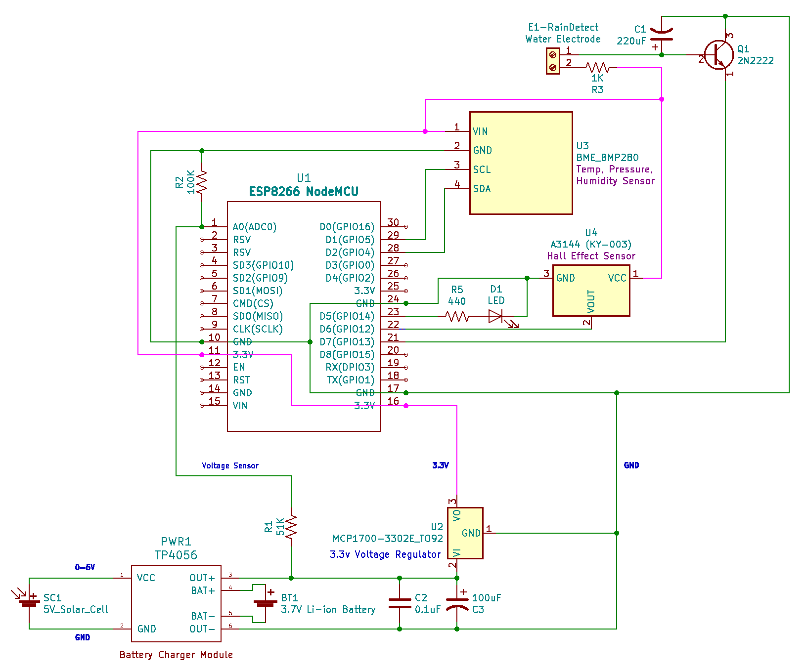
Task: Select the C2 0.1uF capacitor symbol
Action: (x=400, y=603)
